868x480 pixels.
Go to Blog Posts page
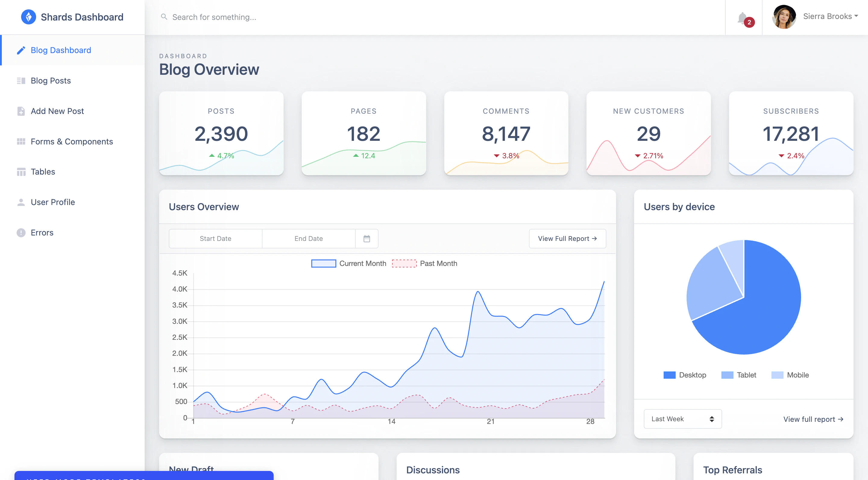coord(72,81)
